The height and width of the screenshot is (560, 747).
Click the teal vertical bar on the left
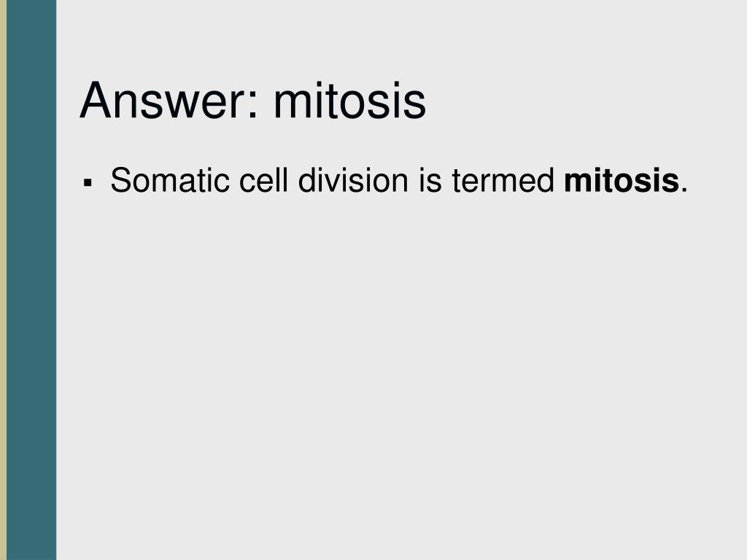[x=31, y=280]
